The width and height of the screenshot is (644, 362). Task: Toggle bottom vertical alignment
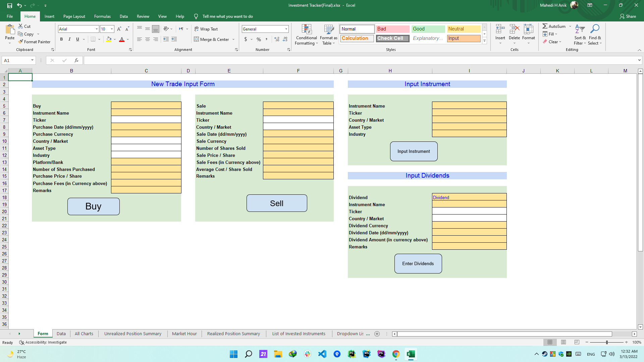[156, 29]
